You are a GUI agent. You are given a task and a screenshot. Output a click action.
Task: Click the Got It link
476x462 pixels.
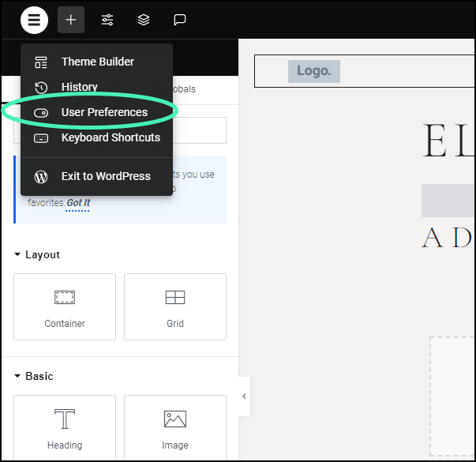[x=78, y=203]
